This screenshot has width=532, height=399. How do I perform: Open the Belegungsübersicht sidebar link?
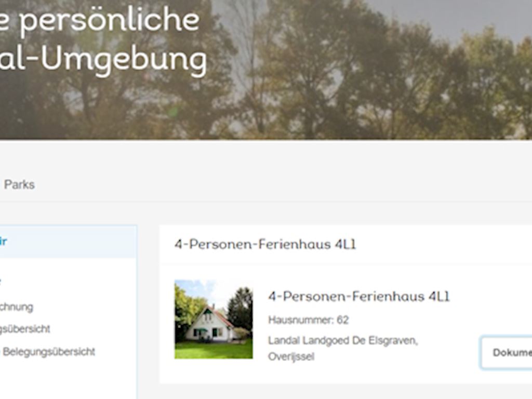click(x=49, y=352)
